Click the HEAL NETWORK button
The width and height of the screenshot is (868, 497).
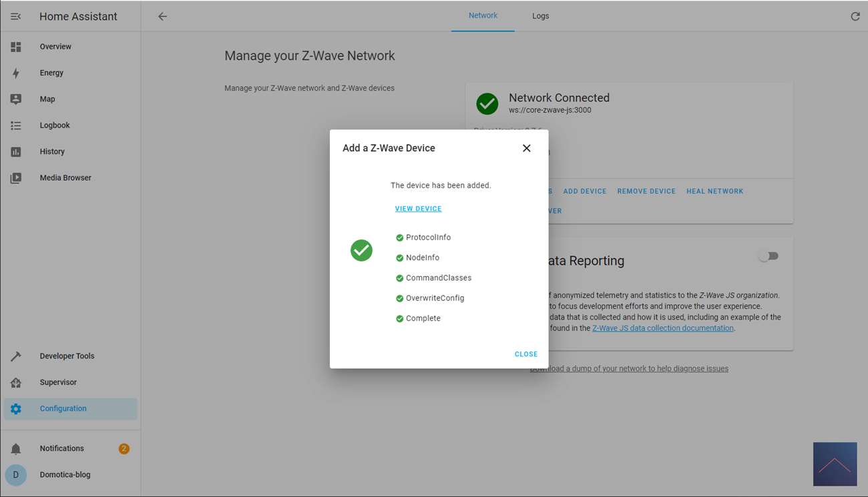click(x=715, y=191)
